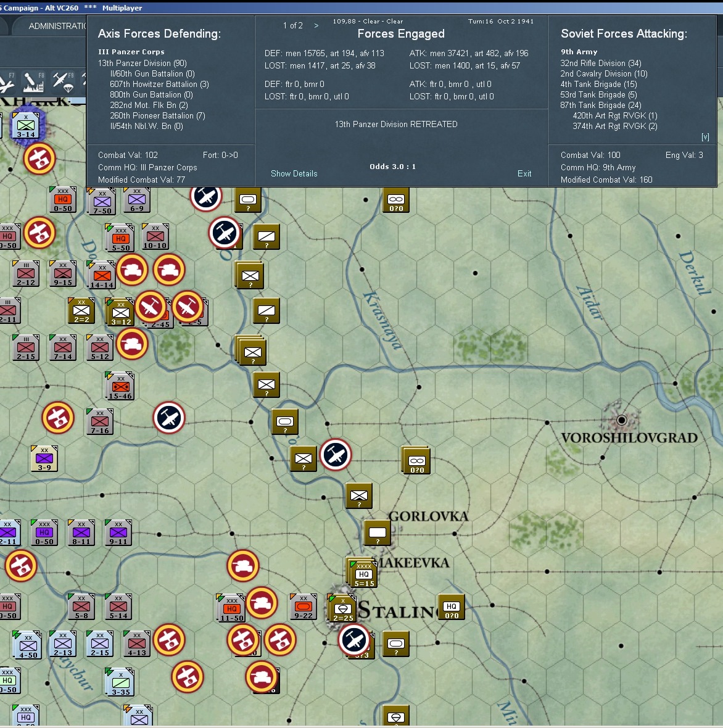Image resolution: width=723 pixels, height=728 pixels.
Task: Click the Voroshilovgrad city marker
Action: coord(621,421)
